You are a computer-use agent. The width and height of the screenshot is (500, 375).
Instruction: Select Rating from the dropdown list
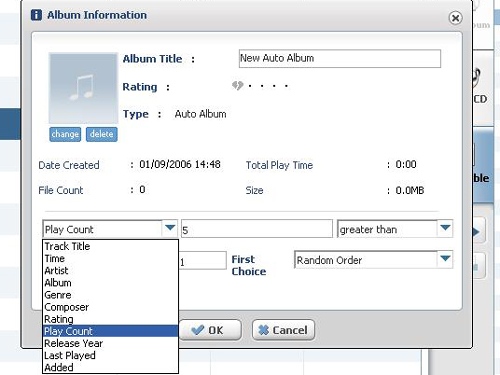tap(111, 319)
